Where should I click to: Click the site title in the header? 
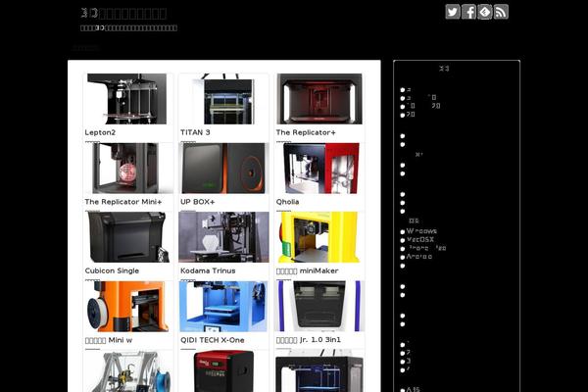123,13
